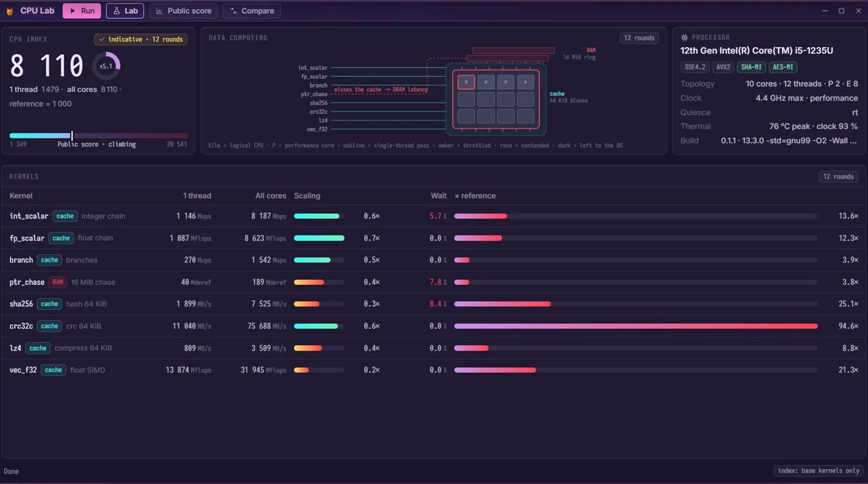Click the ptr_chase label in the diagram

click(x=314, y=94)
